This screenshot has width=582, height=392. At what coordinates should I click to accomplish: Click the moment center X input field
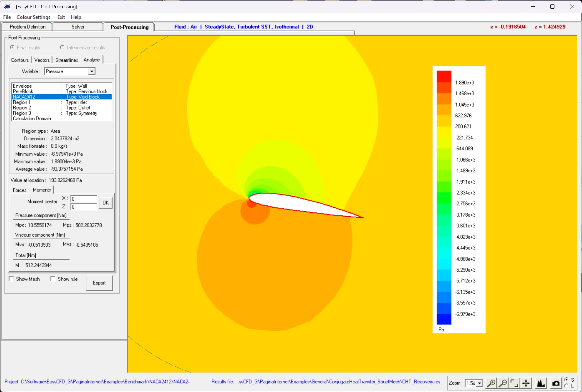84,199
